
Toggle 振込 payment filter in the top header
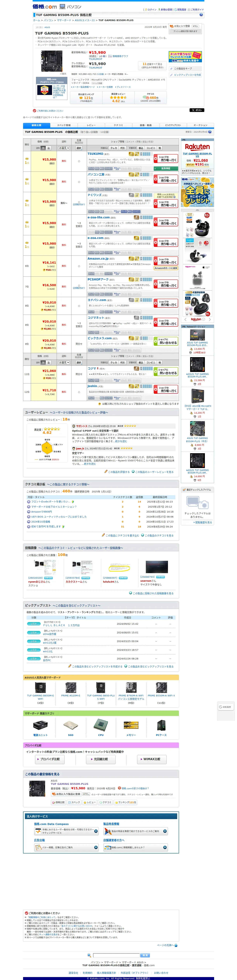tap(141, 148)
